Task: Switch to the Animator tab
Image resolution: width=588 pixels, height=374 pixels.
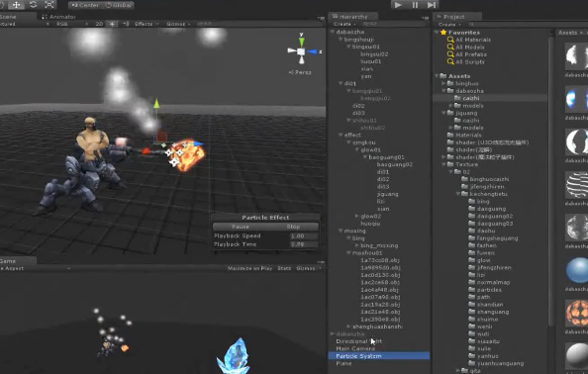Action: point(58,17)
